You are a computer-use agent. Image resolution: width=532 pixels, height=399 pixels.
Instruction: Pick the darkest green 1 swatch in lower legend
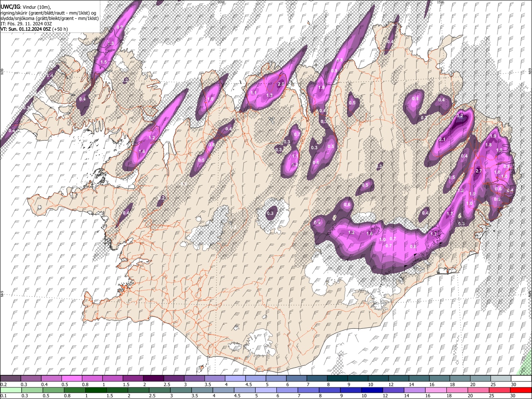[96, 390]
